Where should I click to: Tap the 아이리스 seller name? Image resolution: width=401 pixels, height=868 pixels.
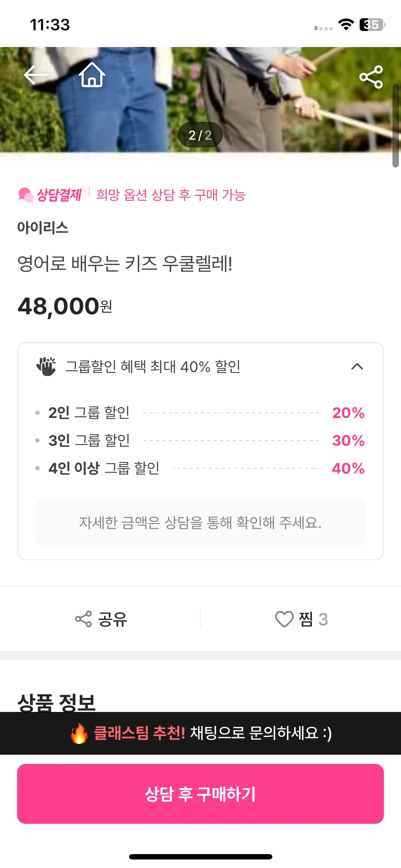click(43, 228)
